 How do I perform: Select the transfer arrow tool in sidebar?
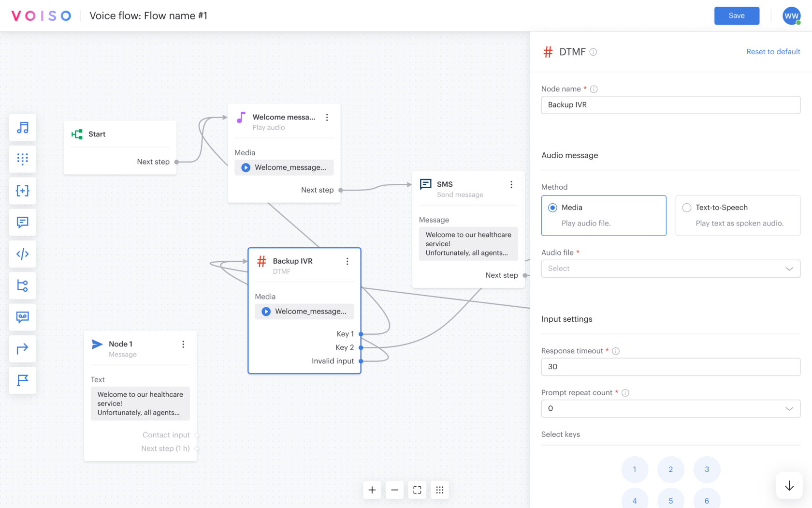coord(23,348)
